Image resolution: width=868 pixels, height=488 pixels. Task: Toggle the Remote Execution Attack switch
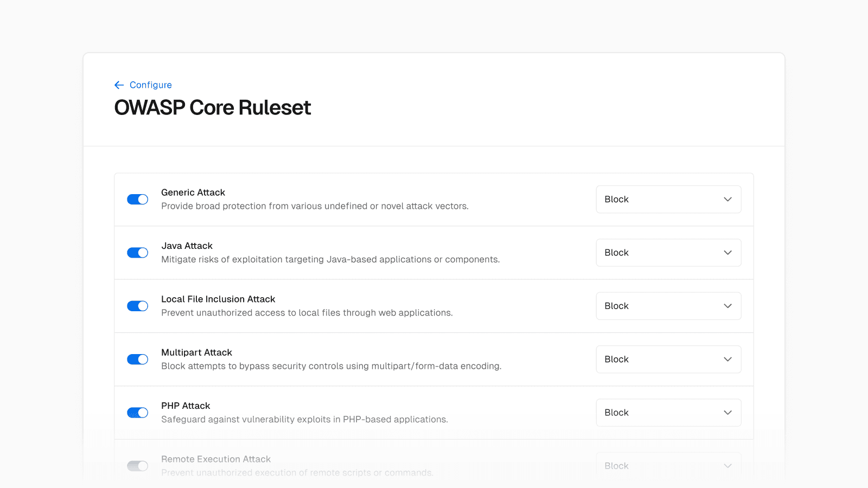[138, 466]
